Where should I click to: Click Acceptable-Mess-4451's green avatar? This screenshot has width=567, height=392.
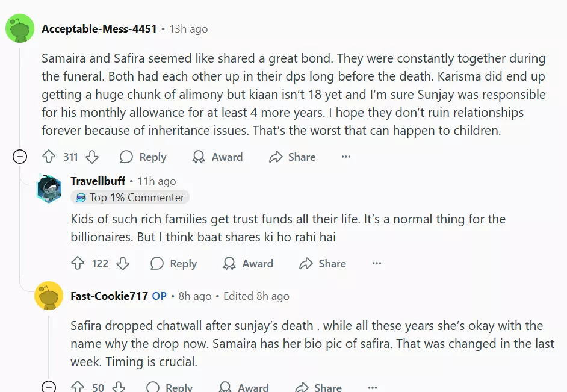click(x=19, y=28)
